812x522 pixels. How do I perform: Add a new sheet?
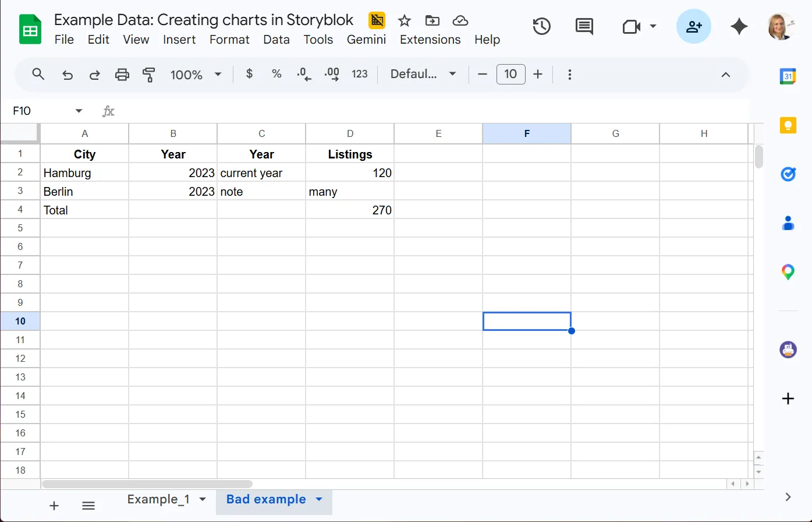pos(54,505)
